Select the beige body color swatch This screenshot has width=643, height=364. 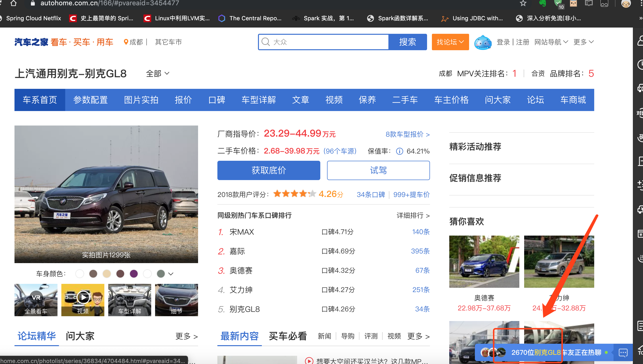(107, 274)
